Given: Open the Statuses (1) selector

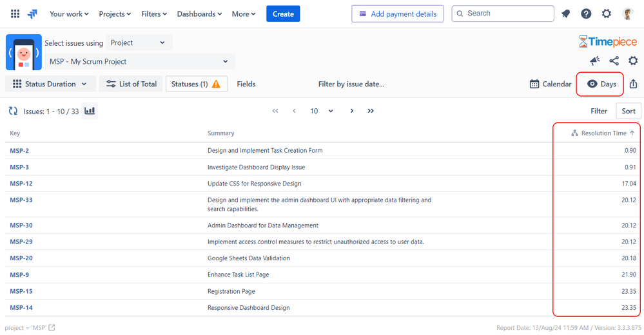Looking at the screenshot, I should point(197,84).
